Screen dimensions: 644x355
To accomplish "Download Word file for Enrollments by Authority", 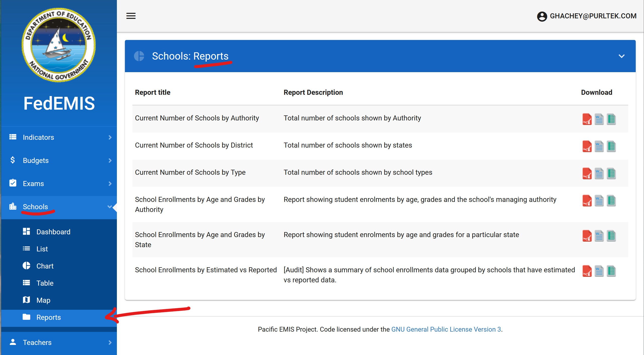I will tap(599, 200).
